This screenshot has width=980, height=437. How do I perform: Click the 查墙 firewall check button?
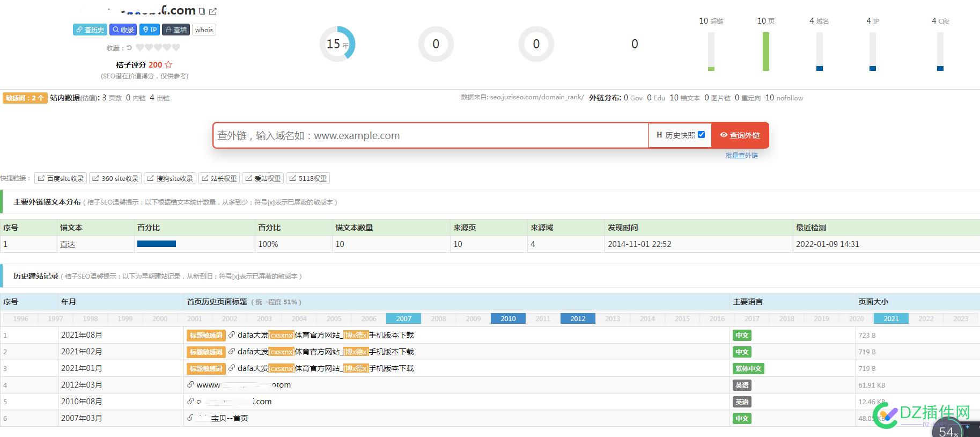[x=176, y=30]
